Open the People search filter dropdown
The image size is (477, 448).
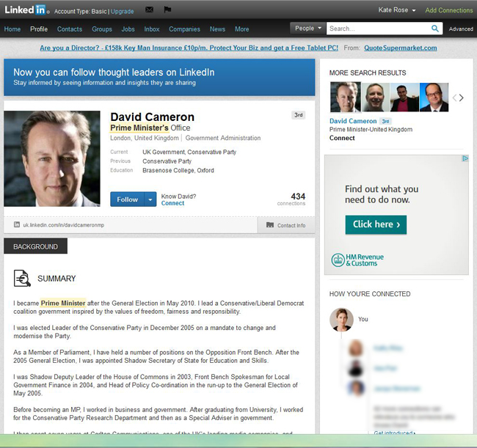(x=308, y=29)
